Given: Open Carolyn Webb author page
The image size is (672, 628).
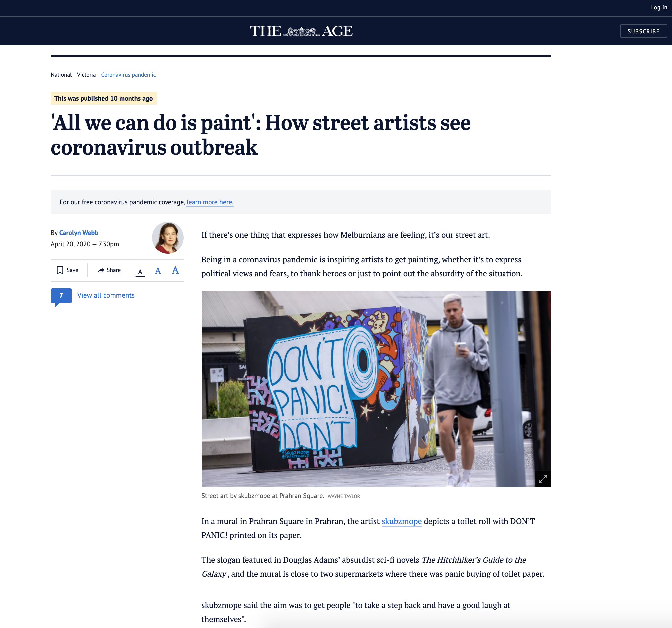Looking at the screenshot, I should 79,233.
